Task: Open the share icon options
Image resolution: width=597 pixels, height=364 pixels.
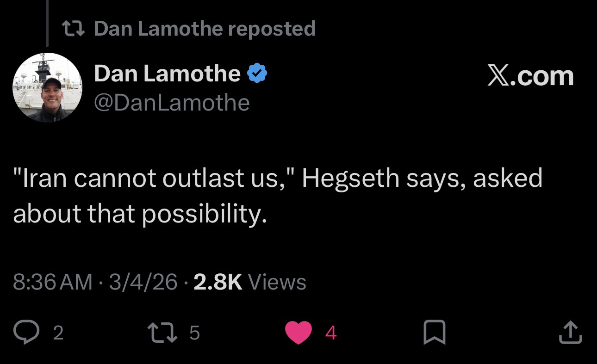Action: tap(569, 333)
